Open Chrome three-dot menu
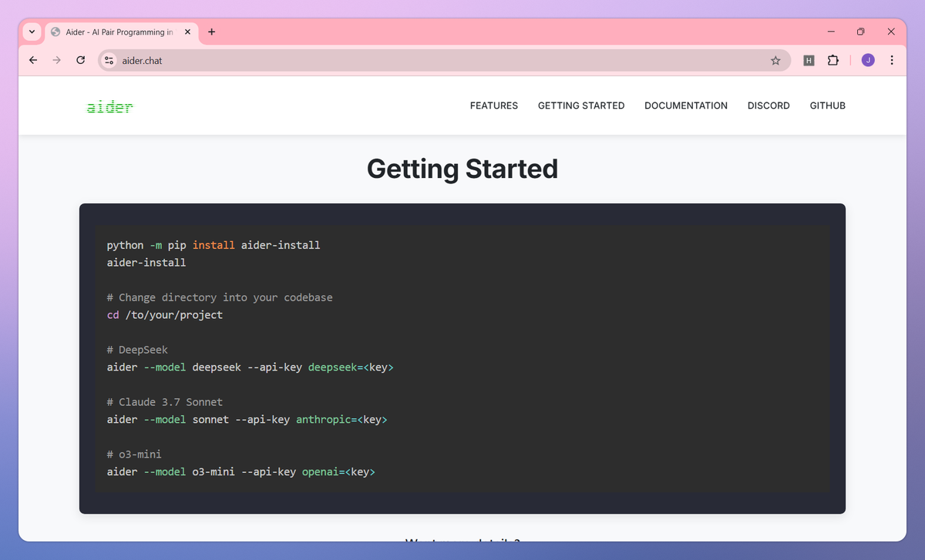925x560 pixels. tap(892, 60)
